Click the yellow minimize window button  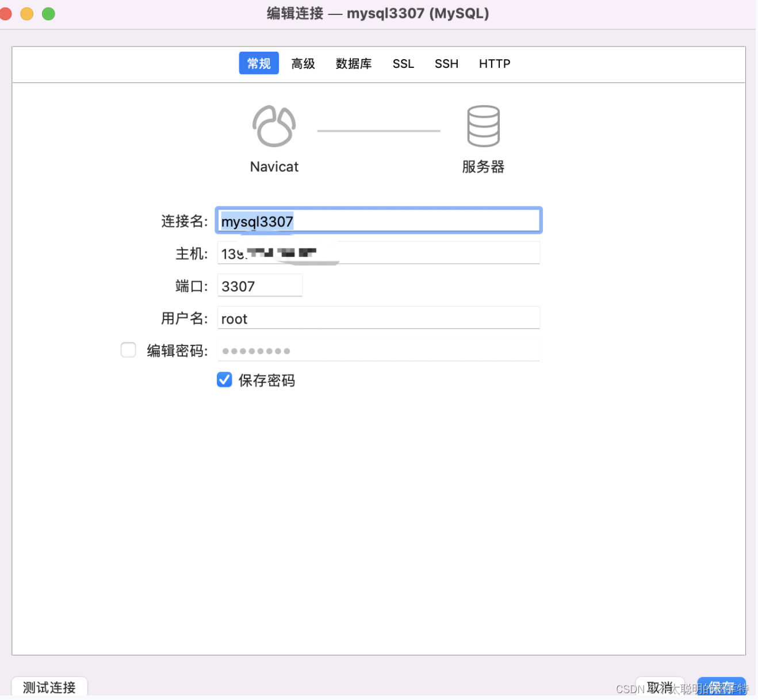click(27, 13)
